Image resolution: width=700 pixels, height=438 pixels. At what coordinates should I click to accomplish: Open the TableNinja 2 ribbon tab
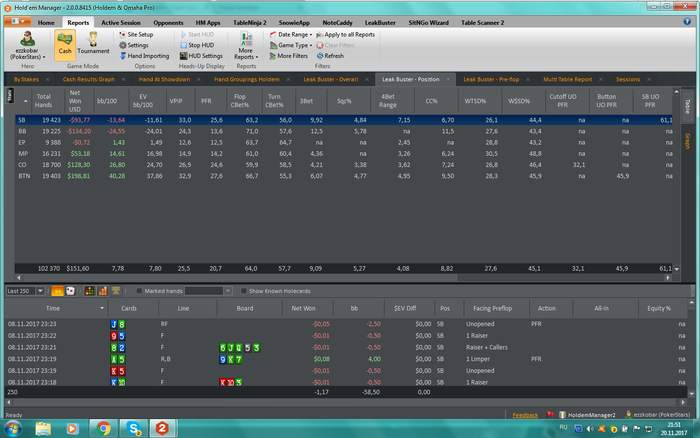click(250, 22)
